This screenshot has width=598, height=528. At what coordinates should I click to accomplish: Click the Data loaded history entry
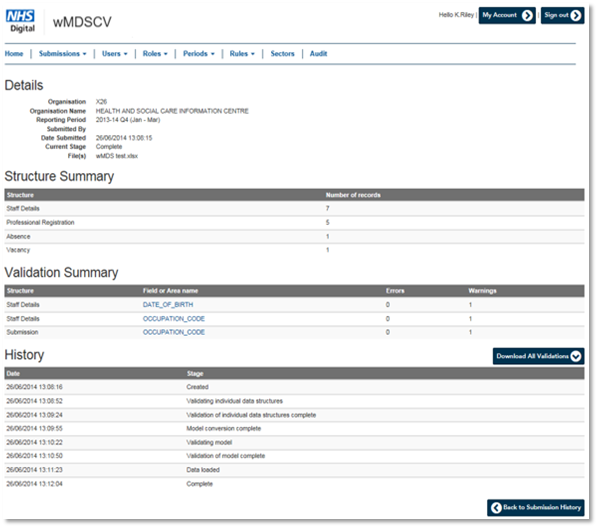[x=203, y=470]
